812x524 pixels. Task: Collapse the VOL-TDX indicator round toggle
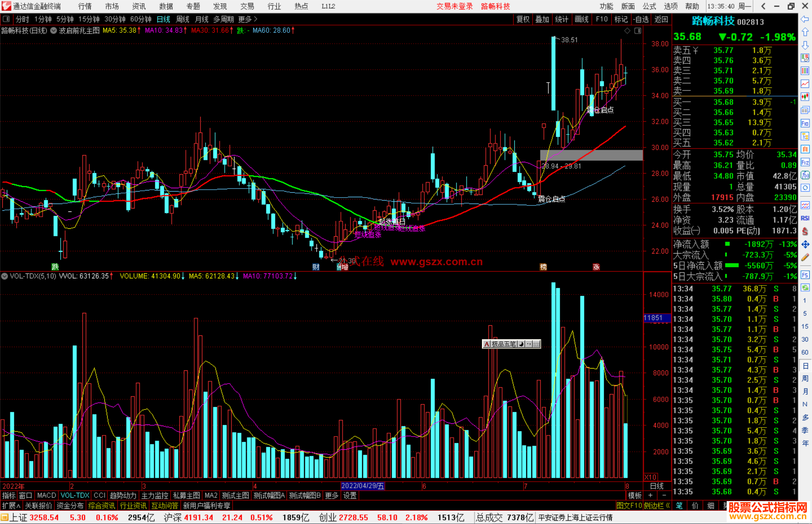point(5,276)
